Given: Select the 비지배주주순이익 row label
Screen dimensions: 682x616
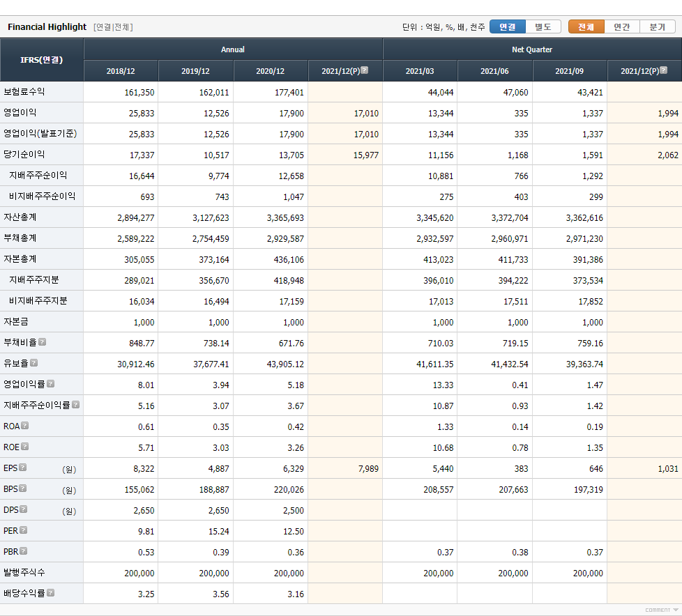Looking at the screenshot, I should [43, 196].
